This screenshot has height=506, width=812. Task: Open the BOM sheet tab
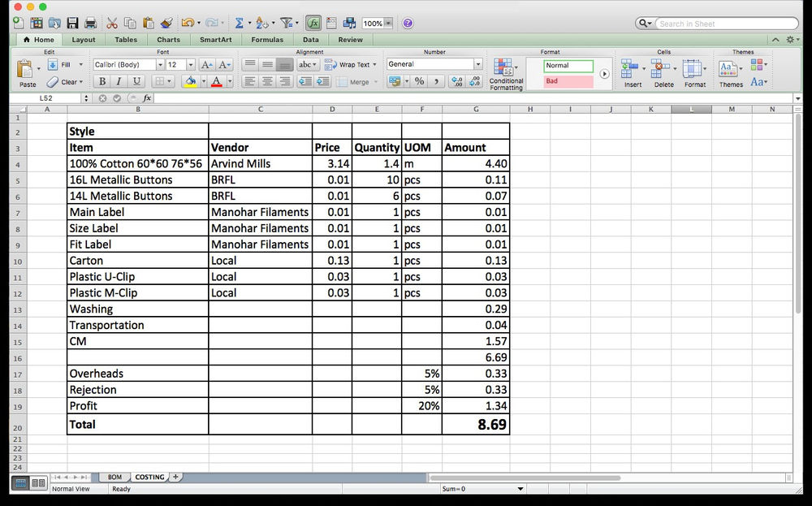click(x=114, y=477)
